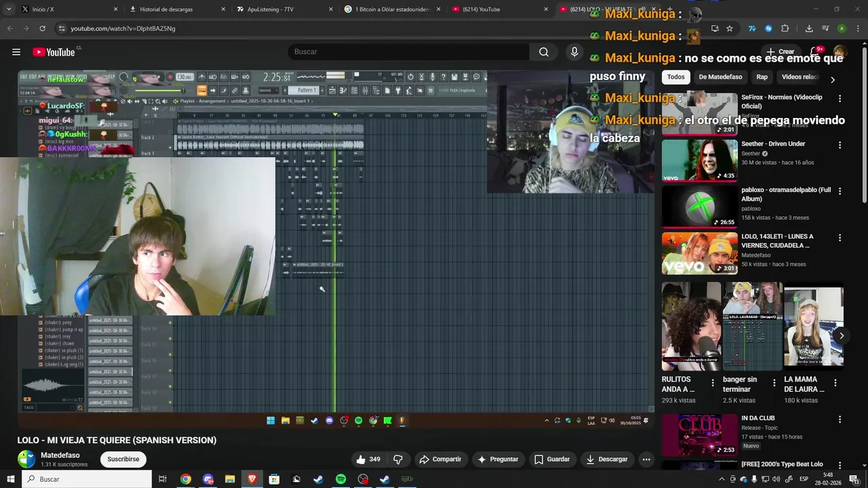Reload the page in the browser
The width and height of the screenshot is (868, 488).
[42, 28]
